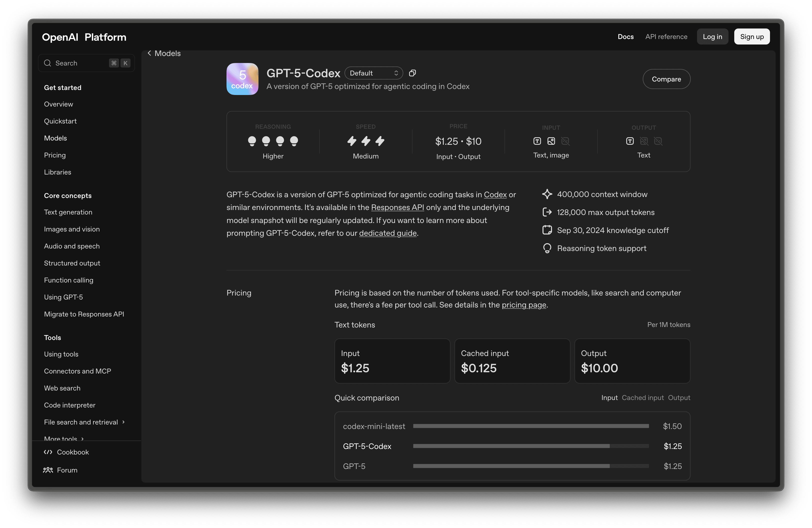Switch quick comparison to Output
This screenshot has width=812, height=528.
tap(679, 398)
